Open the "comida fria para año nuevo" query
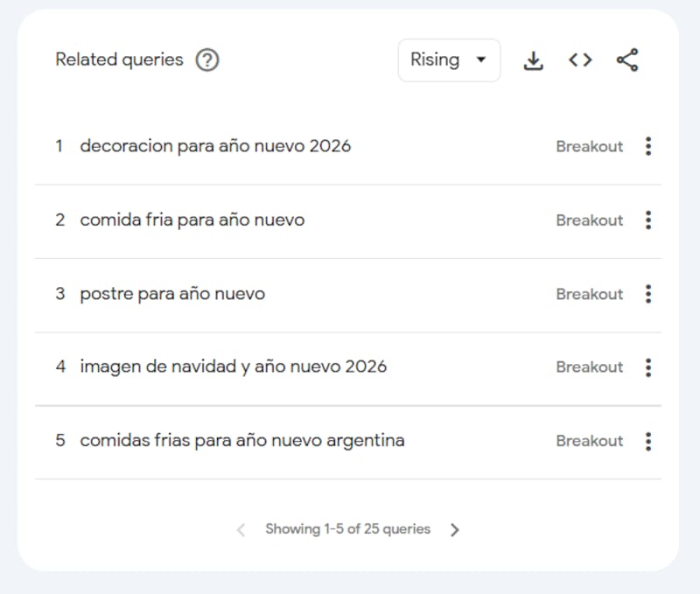 pyautogui.click(x=192, y=220)
